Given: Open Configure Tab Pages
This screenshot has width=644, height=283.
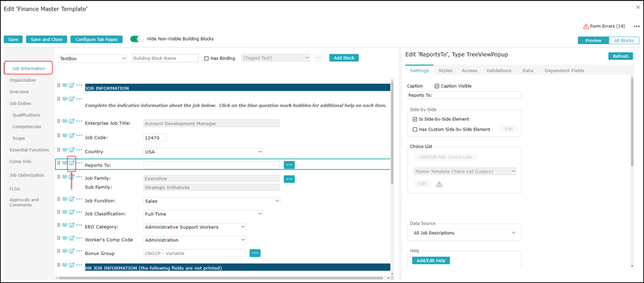Looking at the screenshot, I should point(97,39).
